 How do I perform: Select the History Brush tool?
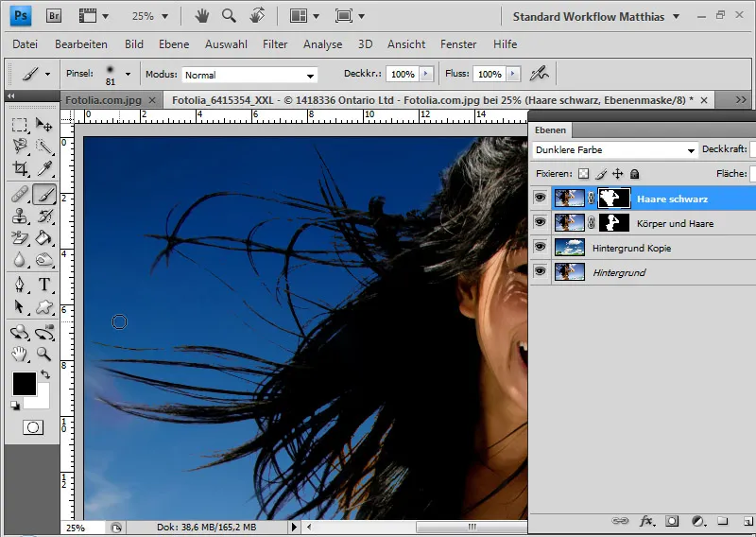point(44,216)
